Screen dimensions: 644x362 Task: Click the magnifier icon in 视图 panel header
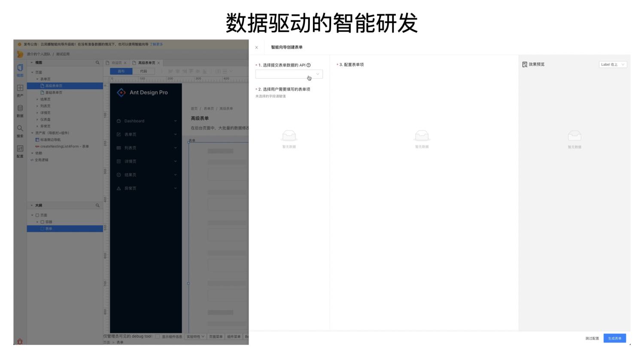click(x=97, y=62)
